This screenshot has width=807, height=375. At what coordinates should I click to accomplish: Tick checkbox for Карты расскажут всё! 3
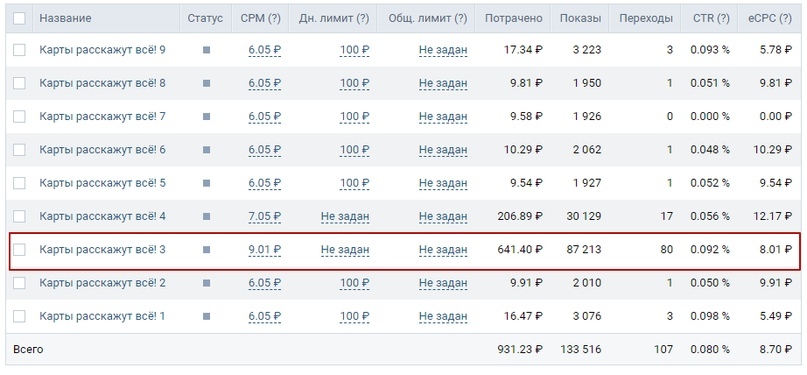point(19,249)
